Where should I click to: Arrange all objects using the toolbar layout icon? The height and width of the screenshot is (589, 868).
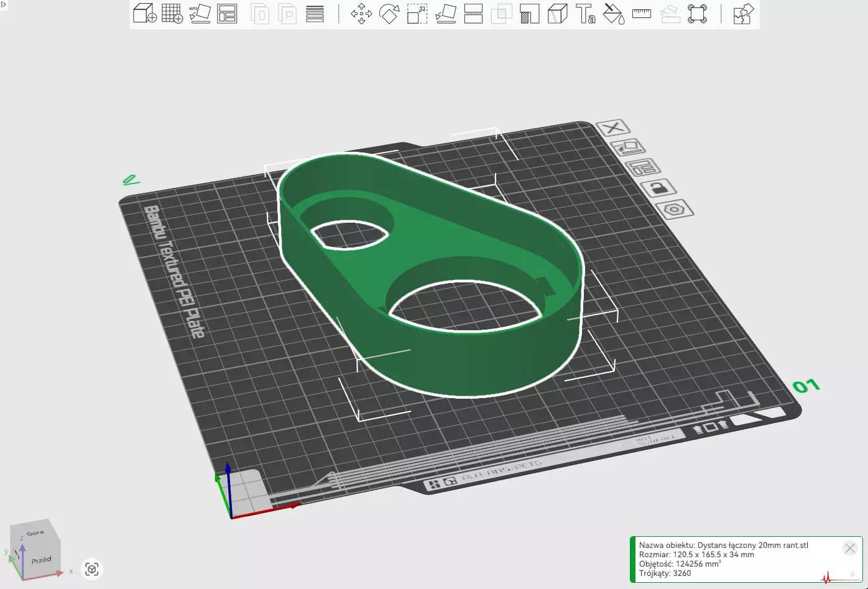pyautogui.click(x=227, y=14)
